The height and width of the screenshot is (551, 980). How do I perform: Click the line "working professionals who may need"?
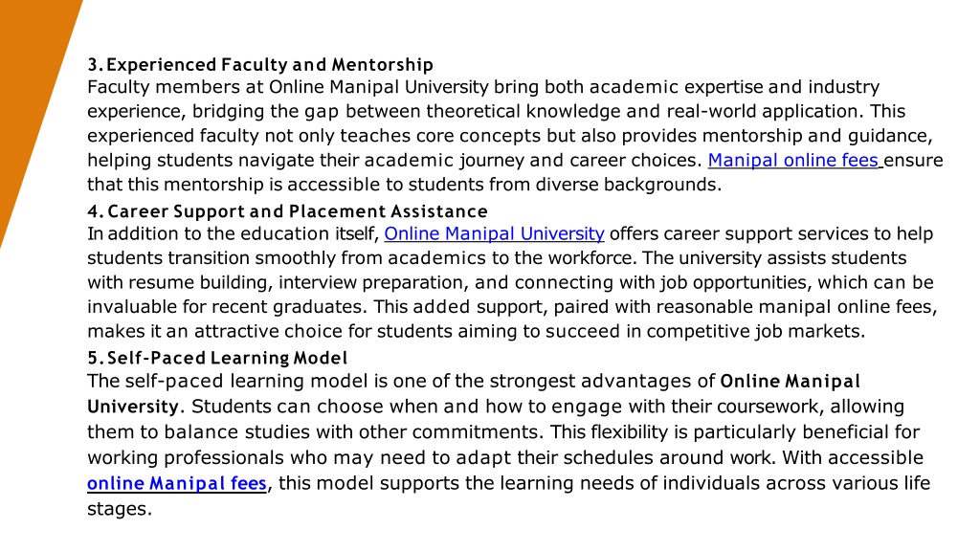[x=505, y=458]
